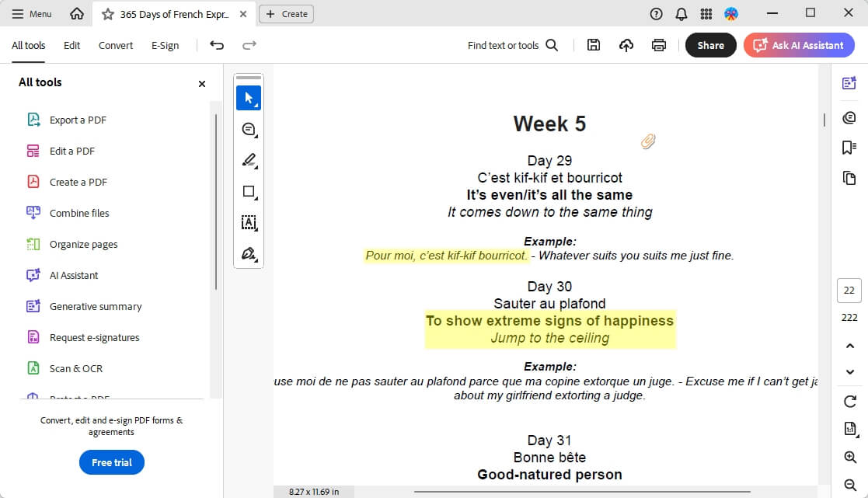Open the Add Comment tool

249,129
